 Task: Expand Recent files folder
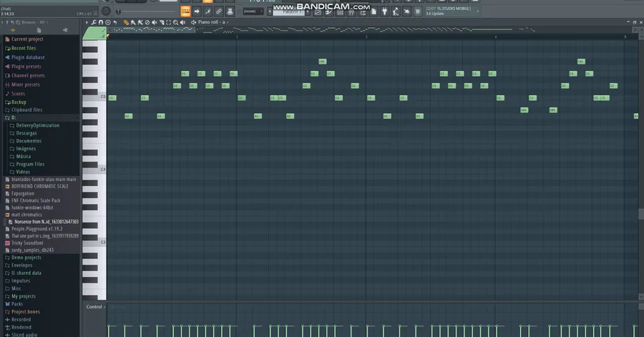click(24, 48)
